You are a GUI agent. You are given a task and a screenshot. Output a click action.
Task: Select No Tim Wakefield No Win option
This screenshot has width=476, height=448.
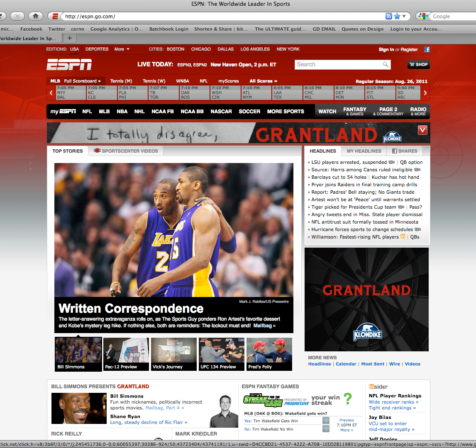tap(326, 429)
